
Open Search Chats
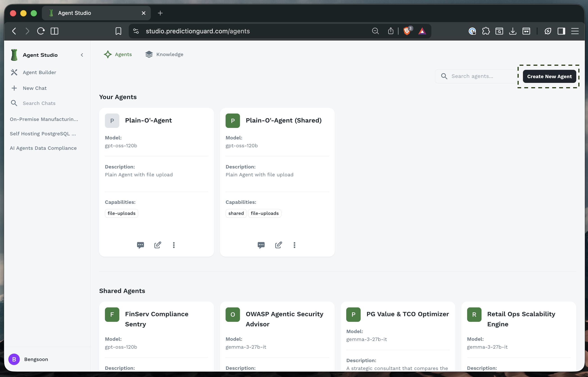click(39, 103)
